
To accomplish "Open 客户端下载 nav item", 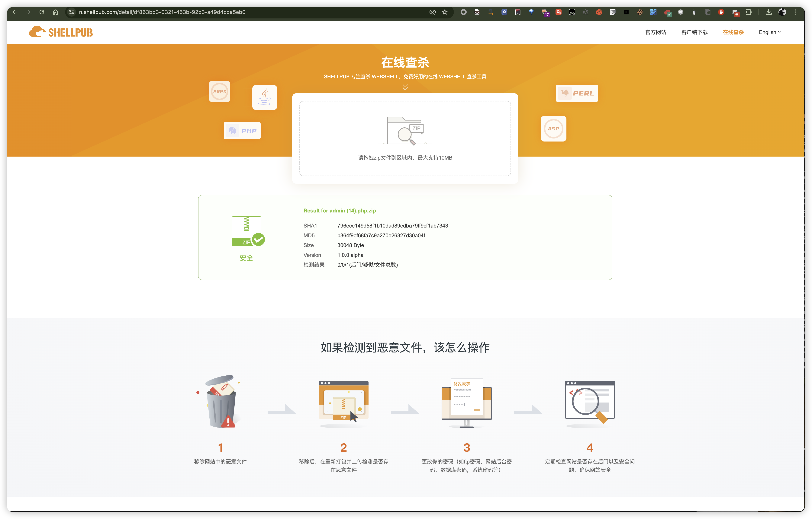I will click(694, 32).
